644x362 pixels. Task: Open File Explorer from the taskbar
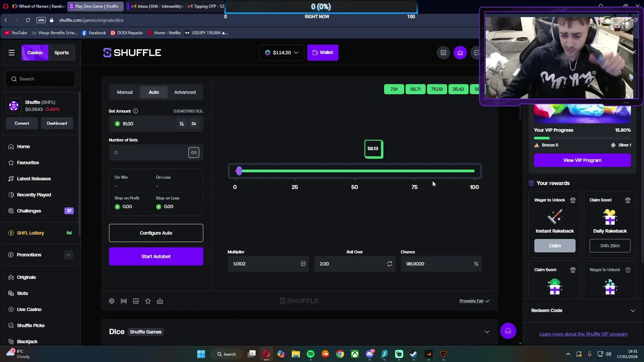click(296, 354)
